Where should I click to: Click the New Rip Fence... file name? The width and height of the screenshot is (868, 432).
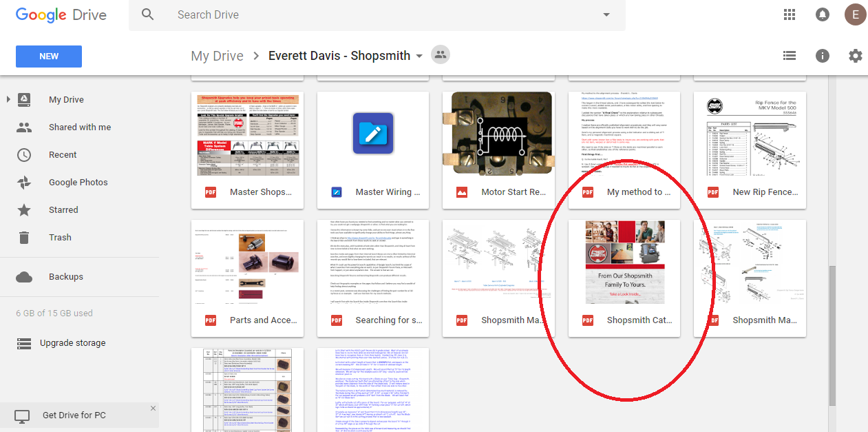click(765, 192)
